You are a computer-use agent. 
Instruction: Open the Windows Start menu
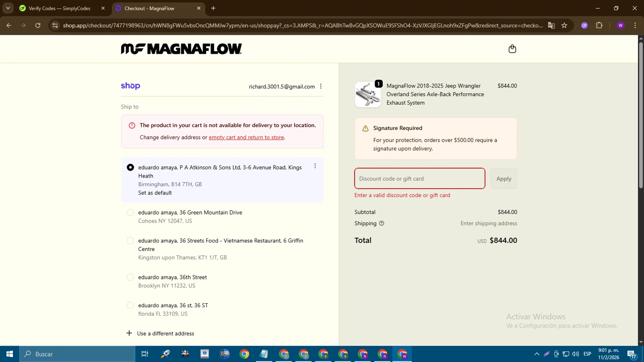[9, 354]
